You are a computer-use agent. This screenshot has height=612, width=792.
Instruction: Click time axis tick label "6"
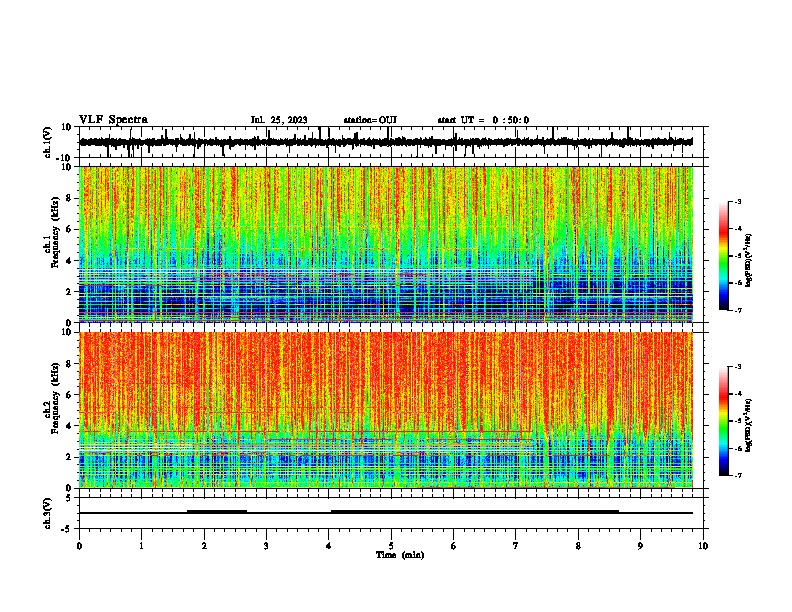pos(454,546)
